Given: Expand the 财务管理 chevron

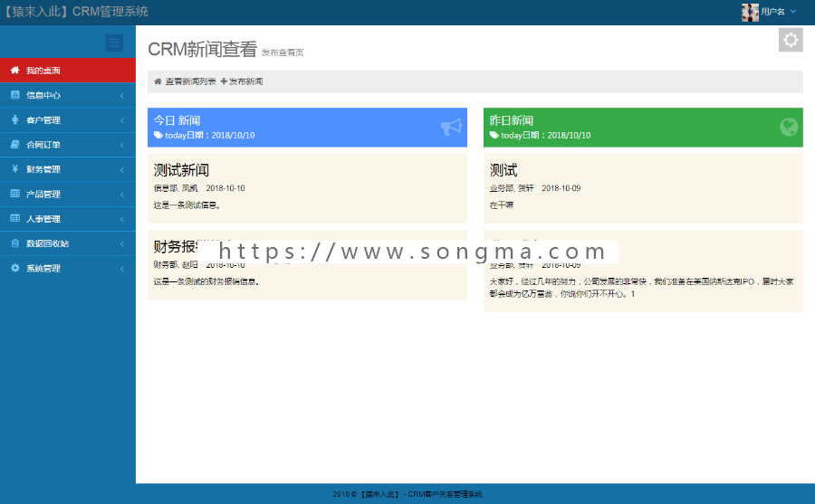Looking at the screenshot, I should 122,170.
